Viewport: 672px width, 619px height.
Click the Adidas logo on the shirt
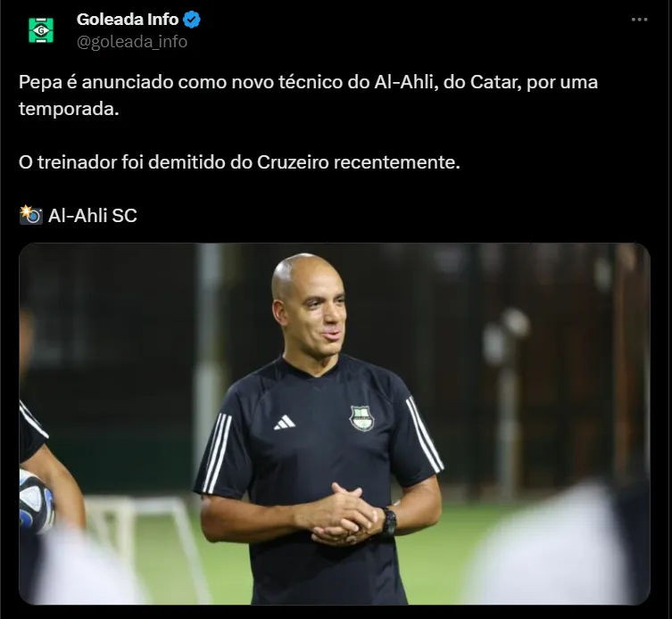point(285,423)
